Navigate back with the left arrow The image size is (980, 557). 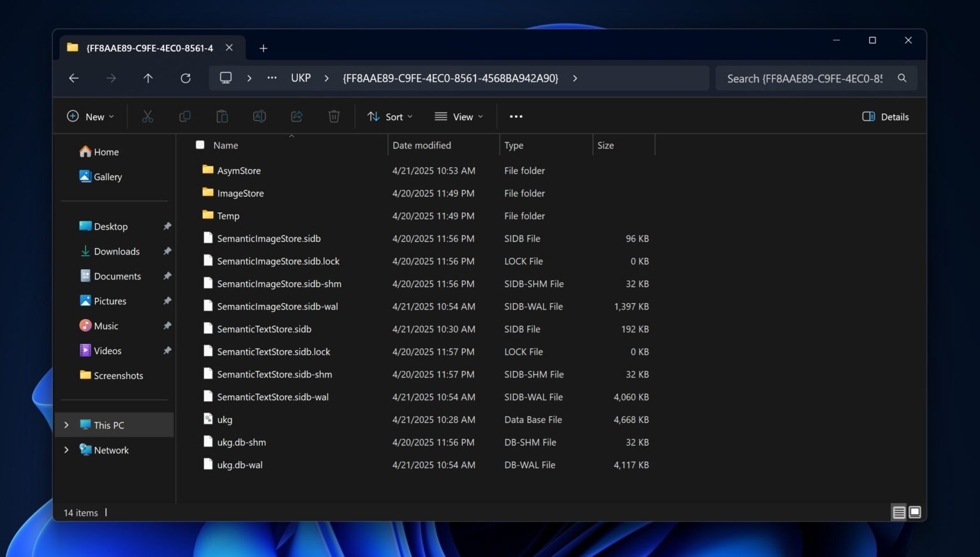tap(73, 78)
